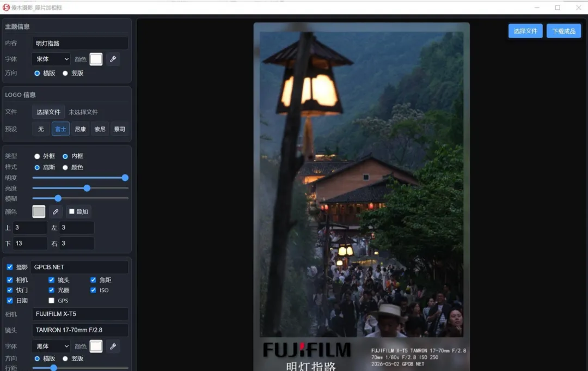Click the app logo in title bar
588x371 pixels.
coord(5,8)
